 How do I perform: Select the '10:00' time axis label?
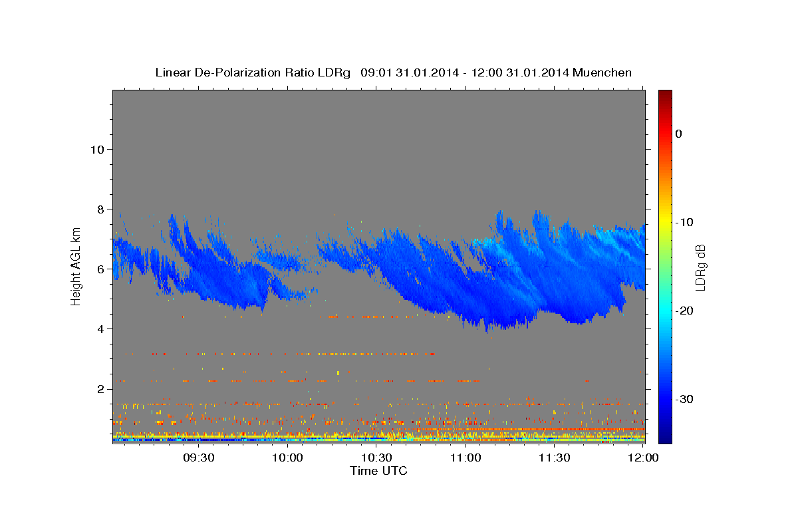pos(288,458)
